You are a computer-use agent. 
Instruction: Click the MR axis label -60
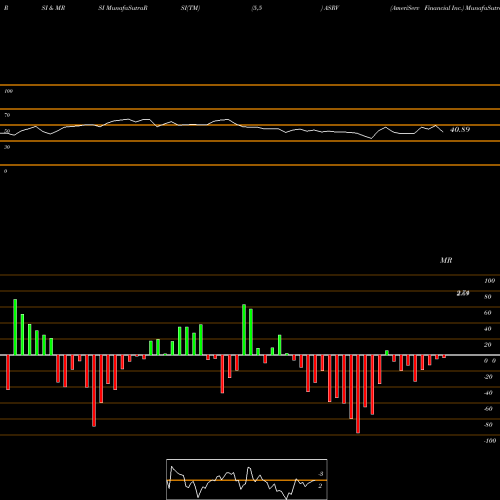(488, 409)
